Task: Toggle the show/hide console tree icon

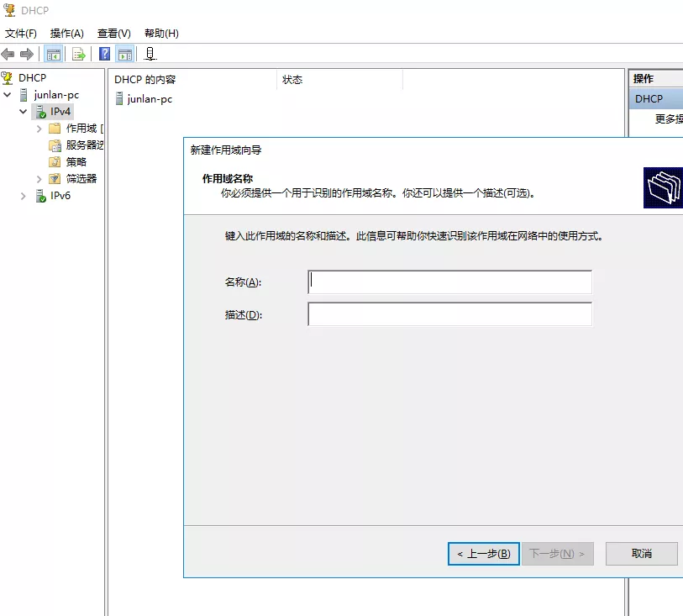Action: pyautogui.click(x=53, y=55)
